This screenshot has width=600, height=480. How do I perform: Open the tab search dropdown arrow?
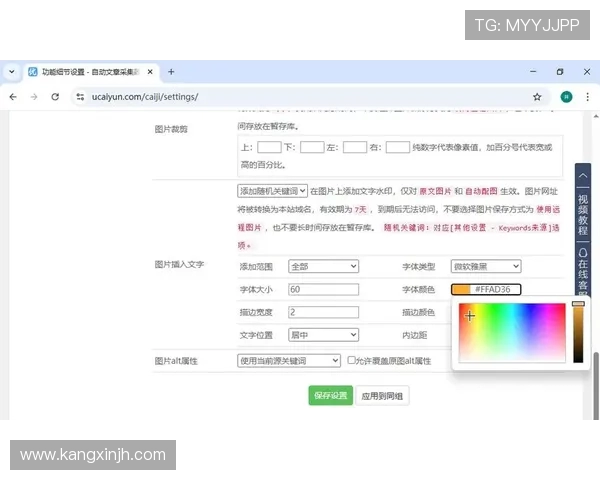tap(12, 72)
